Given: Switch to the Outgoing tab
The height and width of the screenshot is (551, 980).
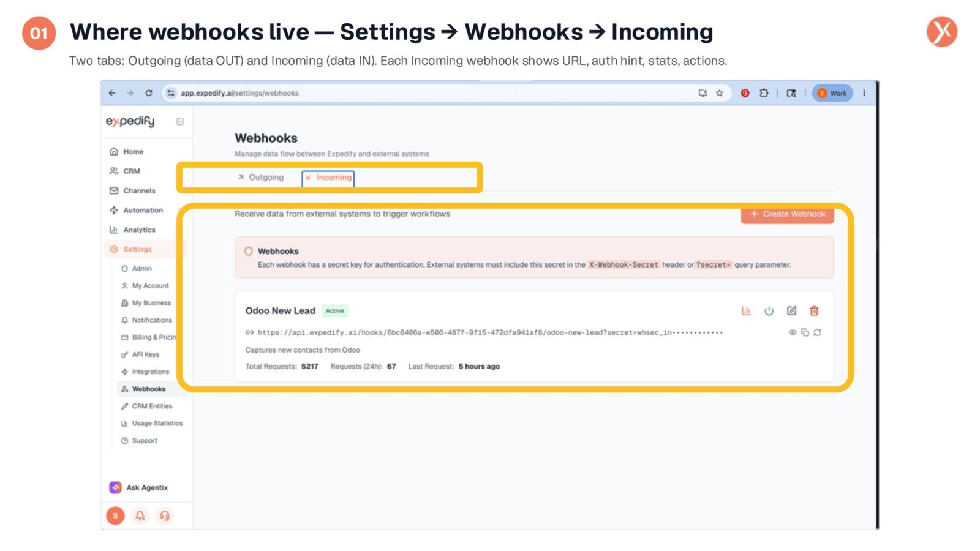Looking at the screenshot, I should pyautogui.click(x=261, y=178).
